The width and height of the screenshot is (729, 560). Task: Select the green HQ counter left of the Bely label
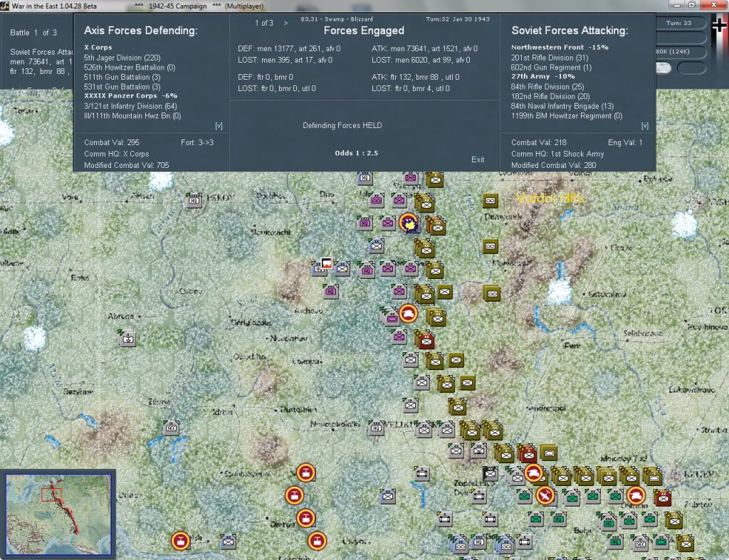558,519
